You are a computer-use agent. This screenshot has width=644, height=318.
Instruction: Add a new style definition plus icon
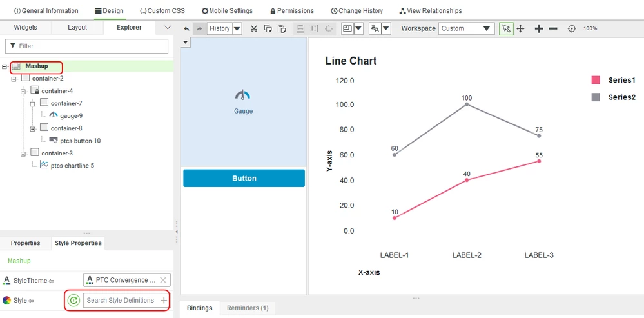click(164, 301)
